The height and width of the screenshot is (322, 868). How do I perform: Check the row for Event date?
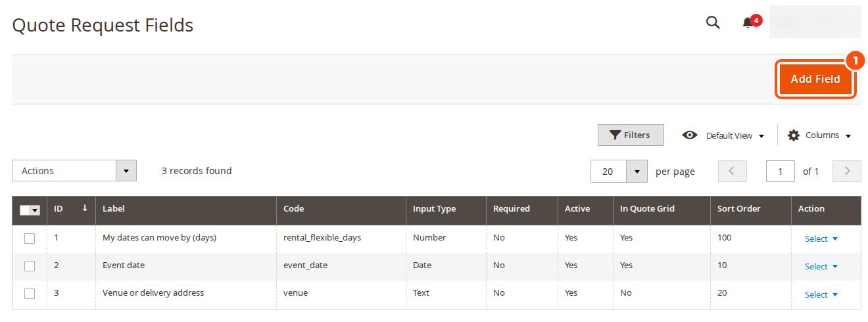click(x=30, y=266)
